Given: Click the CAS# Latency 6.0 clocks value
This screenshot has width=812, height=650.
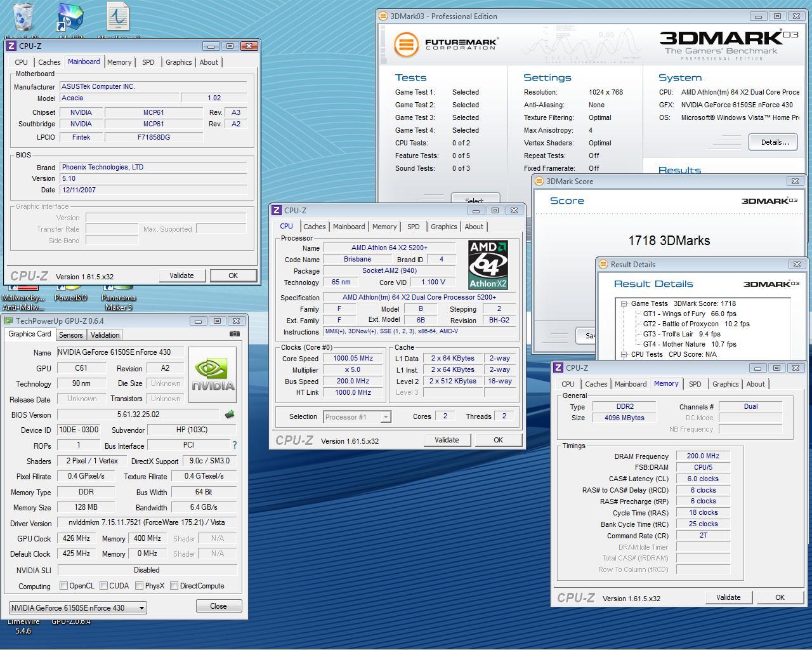Looking at the screenshot, I should (x=703, y=479).
